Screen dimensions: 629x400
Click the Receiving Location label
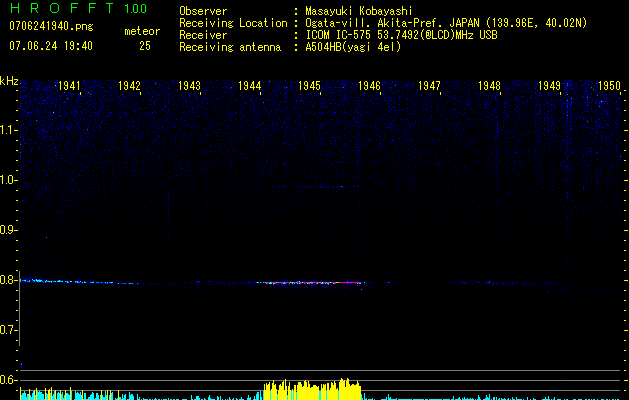pos(233,23)
